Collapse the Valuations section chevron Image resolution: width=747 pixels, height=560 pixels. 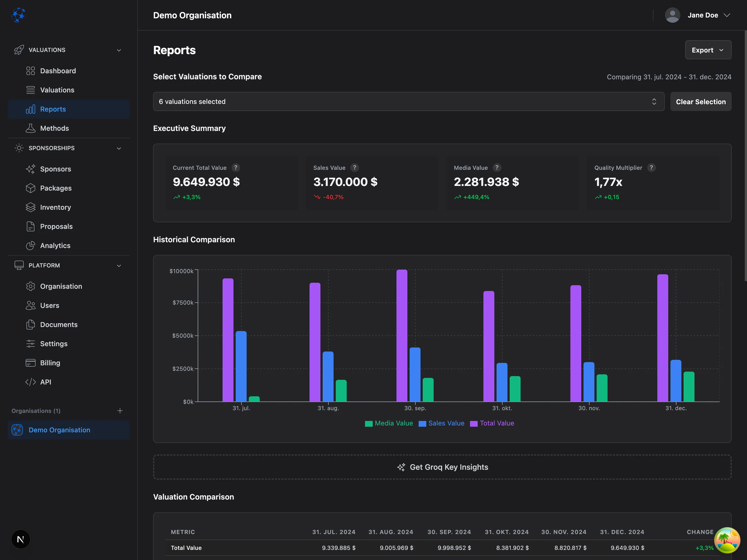pyautogui.click(x=119, y=50)
